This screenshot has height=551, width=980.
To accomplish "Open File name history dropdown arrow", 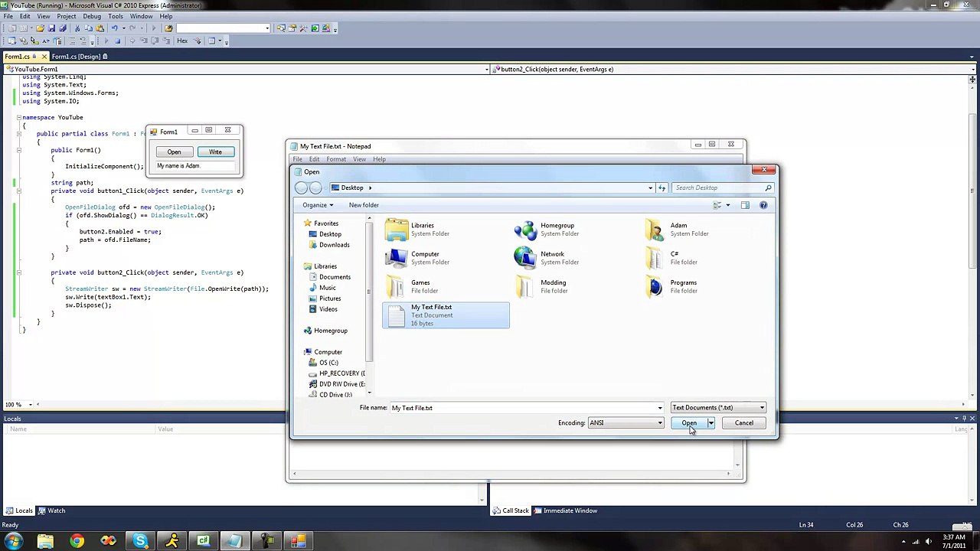I will pos(660,408).
